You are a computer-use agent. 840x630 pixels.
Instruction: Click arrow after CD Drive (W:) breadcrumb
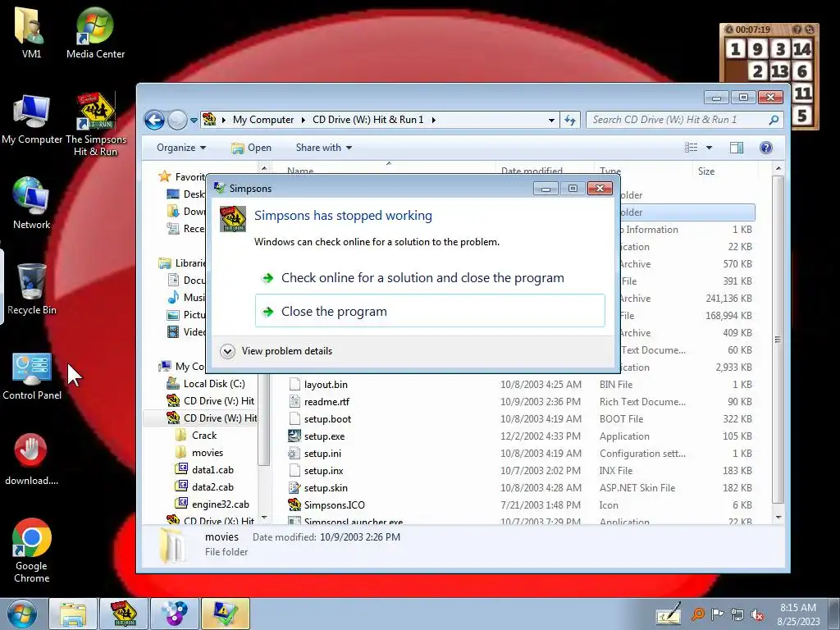(x=433, y=120)
